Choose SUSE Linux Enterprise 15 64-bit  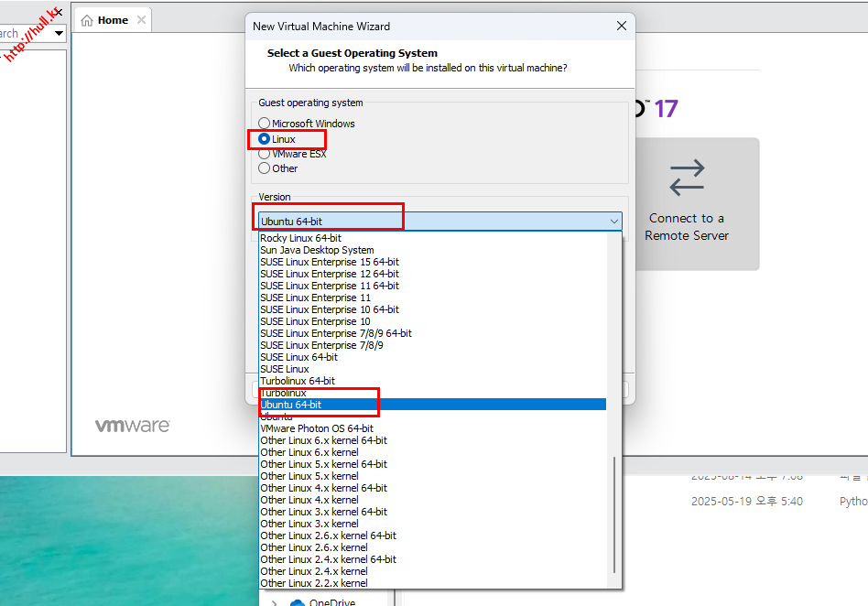433,262
